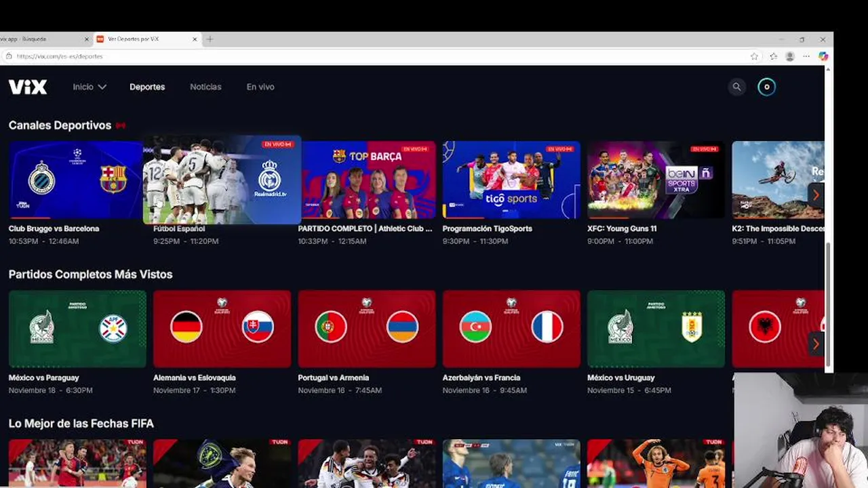The height and width of the screenshot is (488, 868).
Task: Close the Ver Deportes por ViX tab
Action: [x=195, y=39]
